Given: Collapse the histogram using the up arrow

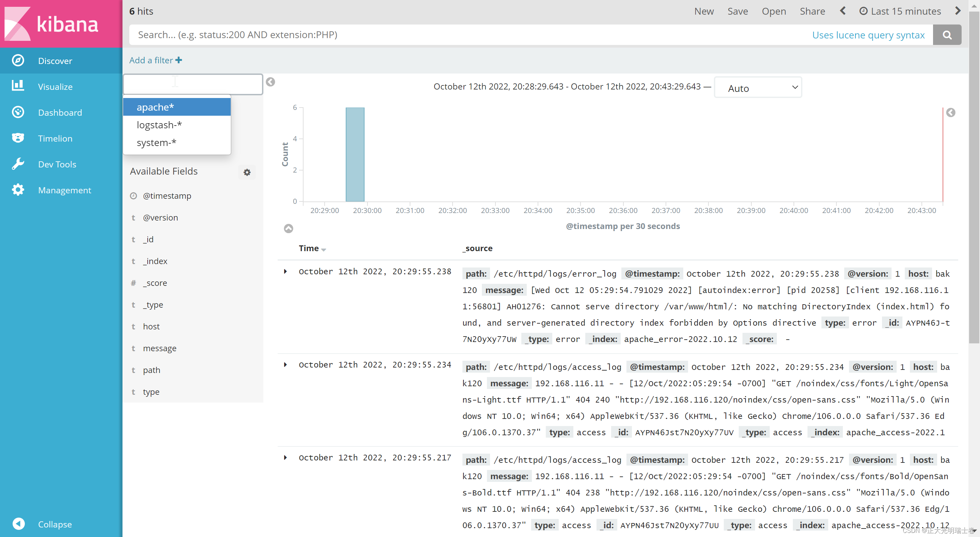Looking at the screenshot, I should (288, 228).
